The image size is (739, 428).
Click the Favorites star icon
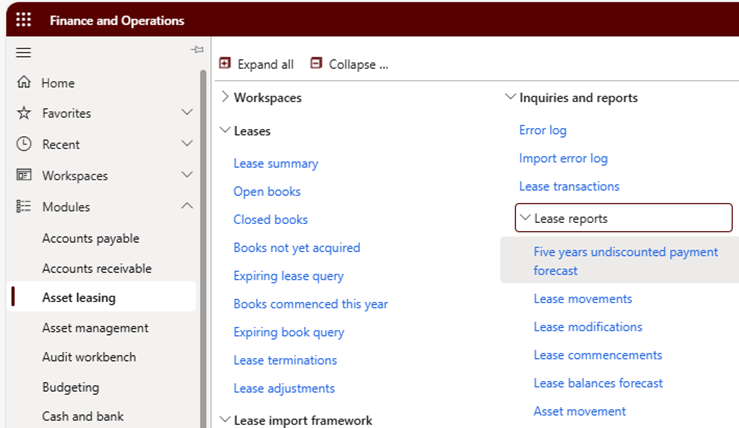(x=24, y=113)
